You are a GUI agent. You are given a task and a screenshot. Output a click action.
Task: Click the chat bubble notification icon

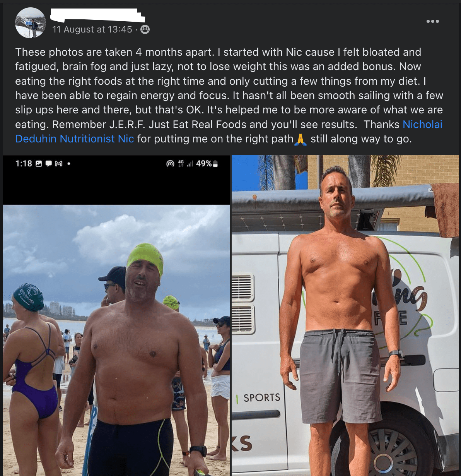click(x=49, y=164)
